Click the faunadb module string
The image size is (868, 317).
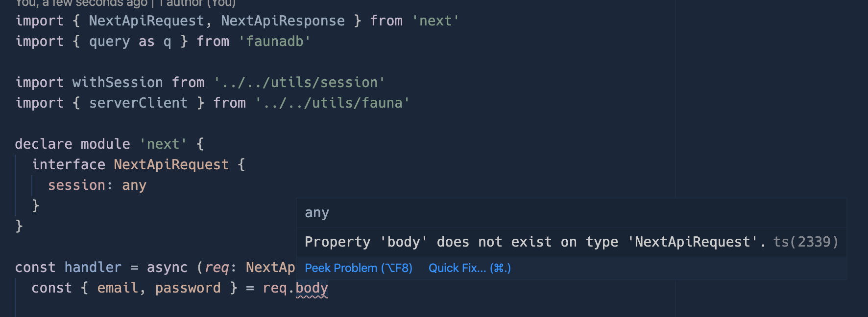click(x=273, y=41)
